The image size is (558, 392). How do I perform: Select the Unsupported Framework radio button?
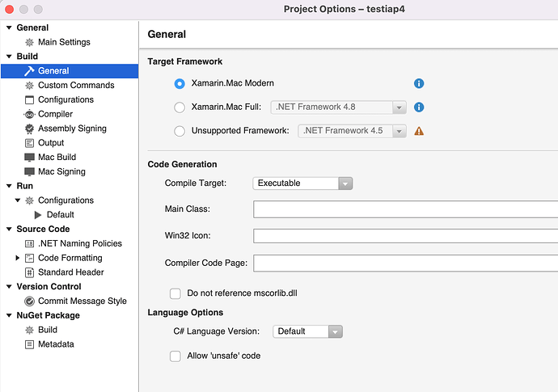click(180, 131)
